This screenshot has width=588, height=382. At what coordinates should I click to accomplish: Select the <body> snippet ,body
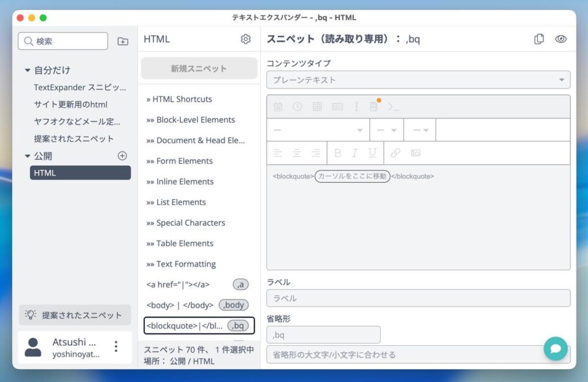[x=199, y=305]
